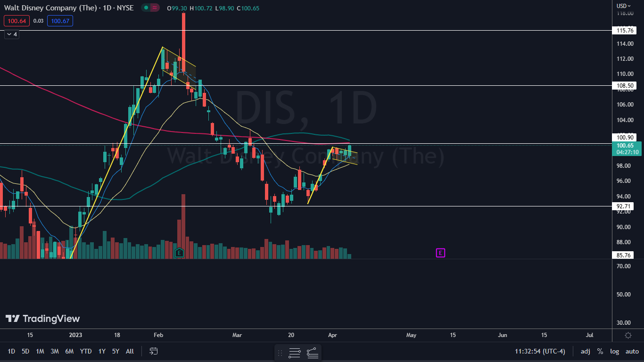Toggle the log scale option
Image resolution: width=644 pixels, height=362 pixels.
[615, 351]
